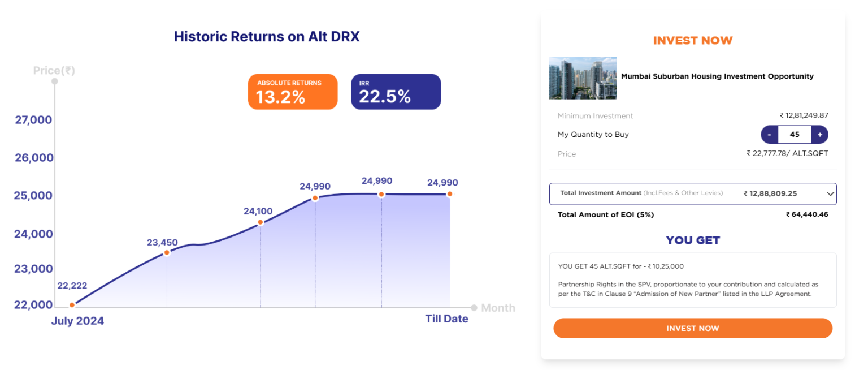
Task: Click the orange minus icon to decrease quantity
Action: coord(770,134)
